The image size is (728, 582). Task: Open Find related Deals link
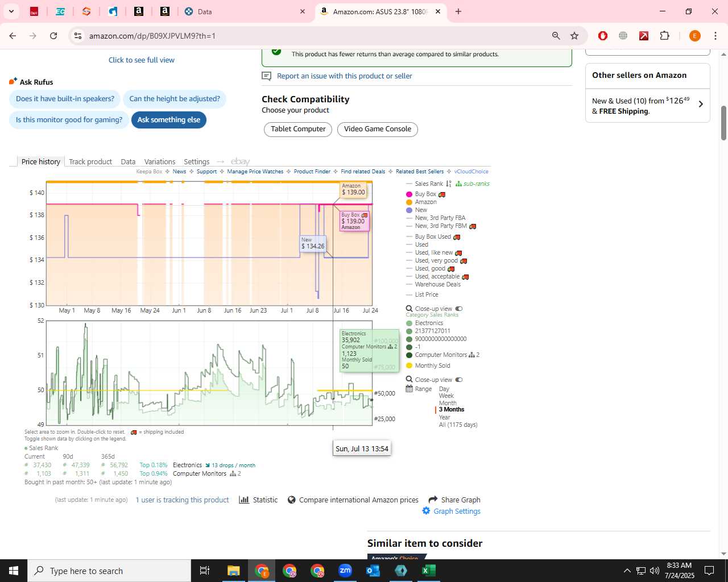tap(363, 171)
